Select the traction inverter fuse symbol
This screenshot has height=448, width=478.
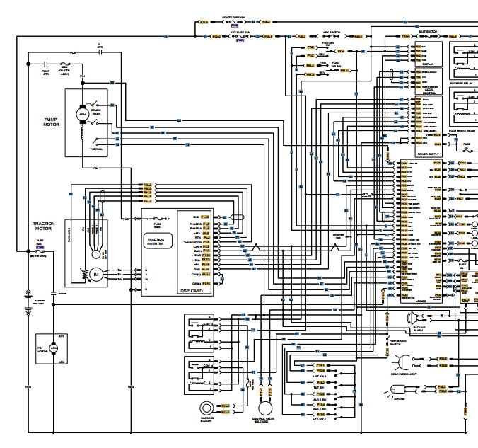157,219
